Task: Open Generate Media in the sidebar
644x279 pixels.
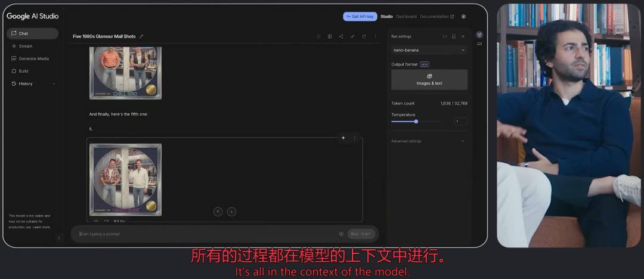Action: click(32, 59)
